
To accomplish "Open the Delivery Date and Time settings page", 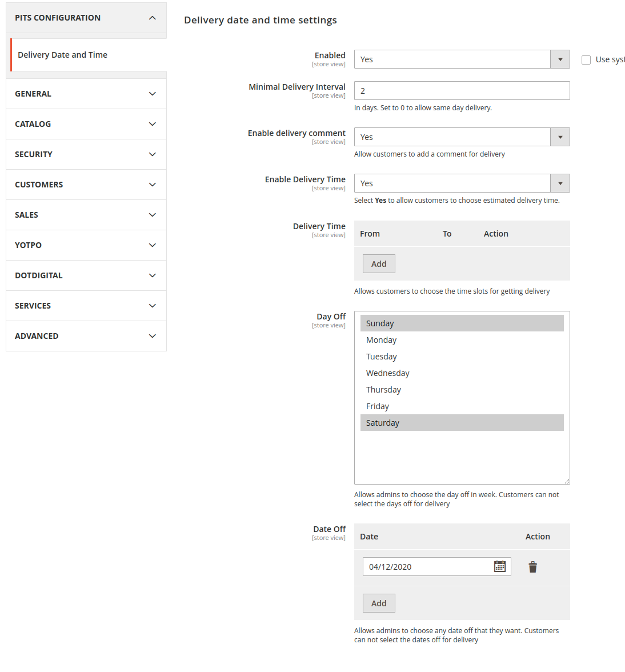I will [62, 54].
